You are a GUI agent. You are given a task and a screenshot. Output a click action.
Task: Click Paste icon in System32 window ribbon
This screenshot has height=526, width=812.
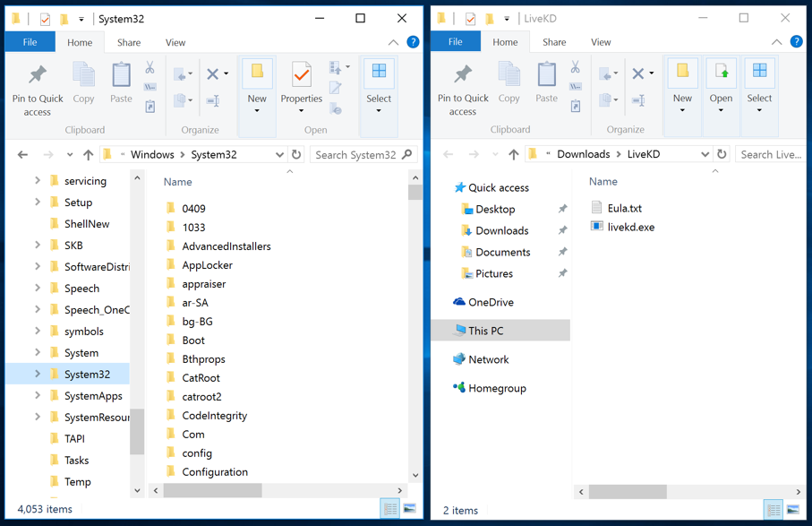(121, 83)
